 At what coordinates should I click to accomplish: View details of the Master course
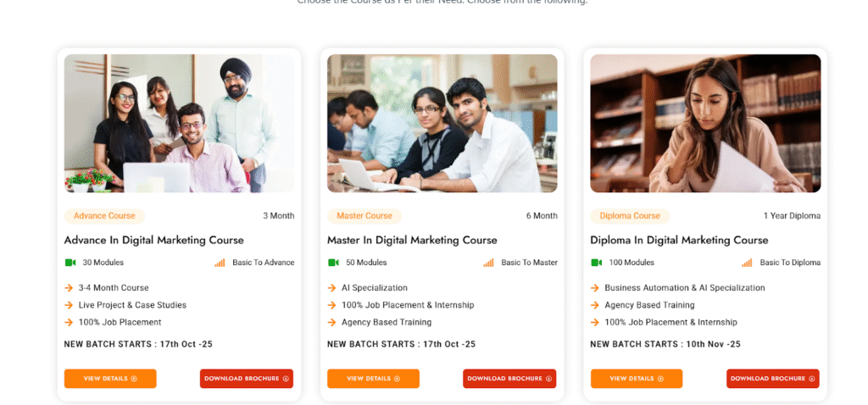(x=373, y=379)
